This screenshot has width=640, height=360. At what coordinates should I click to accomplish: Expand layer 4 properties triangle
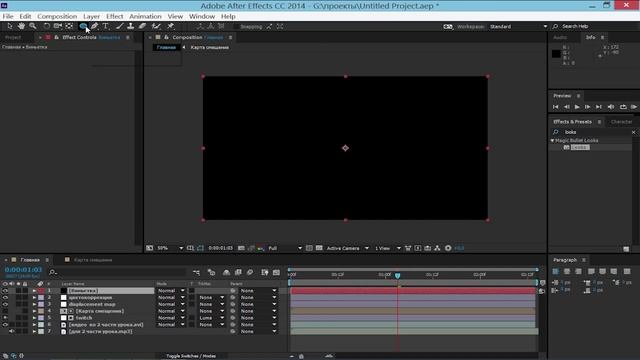pyautogui.click(x=34, y=311)
